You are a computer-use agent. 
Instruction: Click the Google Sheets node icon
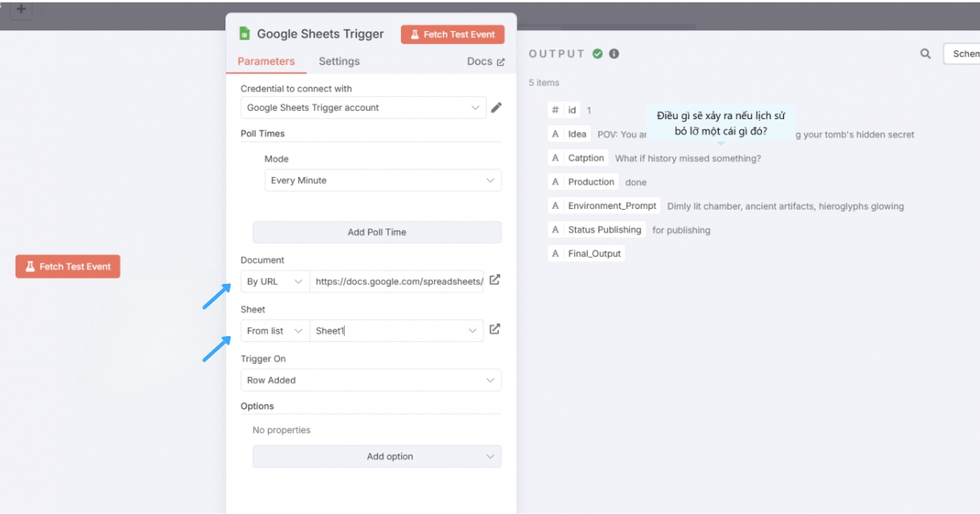point(243,33)
